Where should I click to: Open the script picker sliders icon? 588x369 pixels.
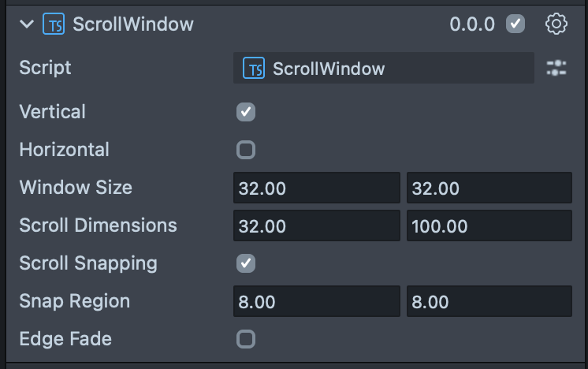coord(556,69)
